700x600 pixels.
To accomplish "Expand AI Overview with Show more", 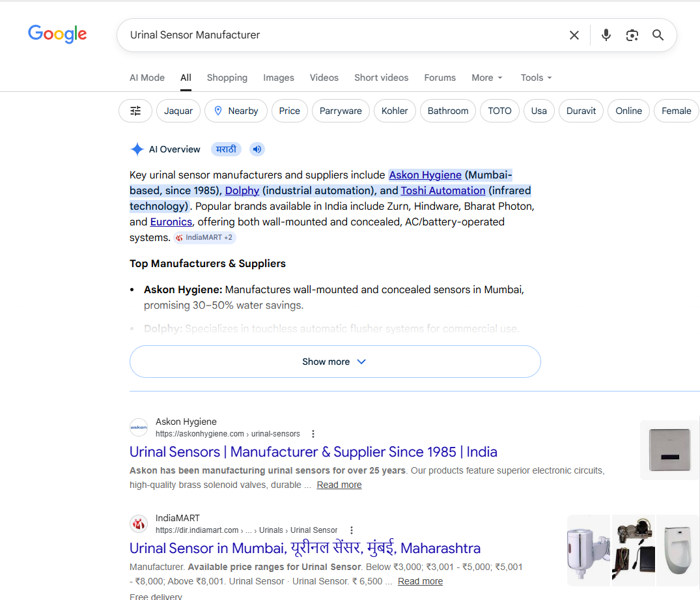I will coord(335,362).
